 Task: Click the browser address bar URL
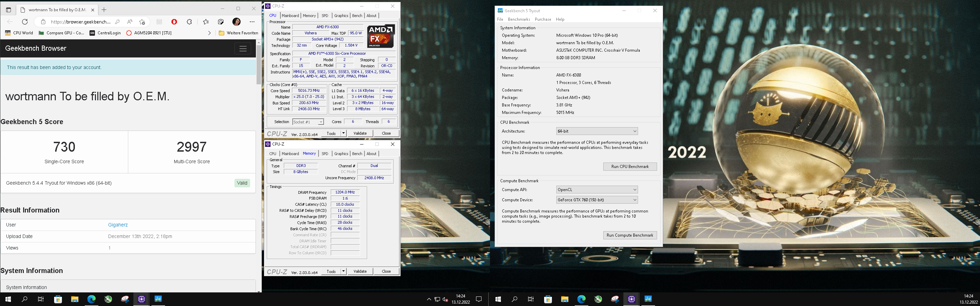point(81,22)
